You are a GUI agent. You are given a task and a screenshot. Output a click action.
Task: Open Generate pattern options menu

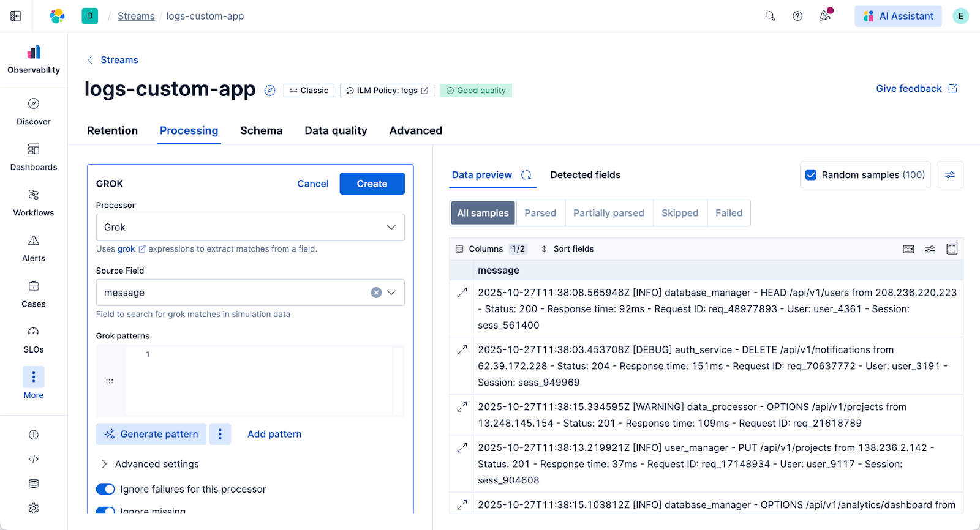point(220,434)
